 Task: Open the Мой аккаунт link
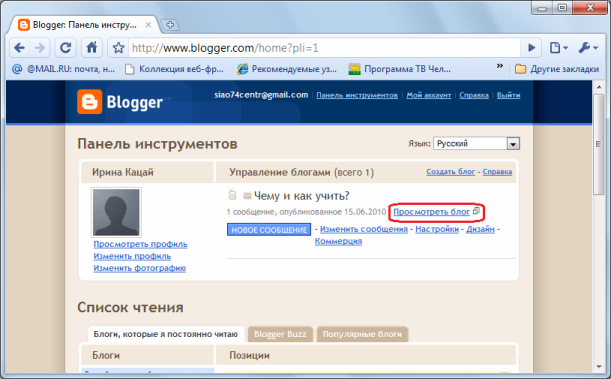pyautogui.click(x=429, y=95)
